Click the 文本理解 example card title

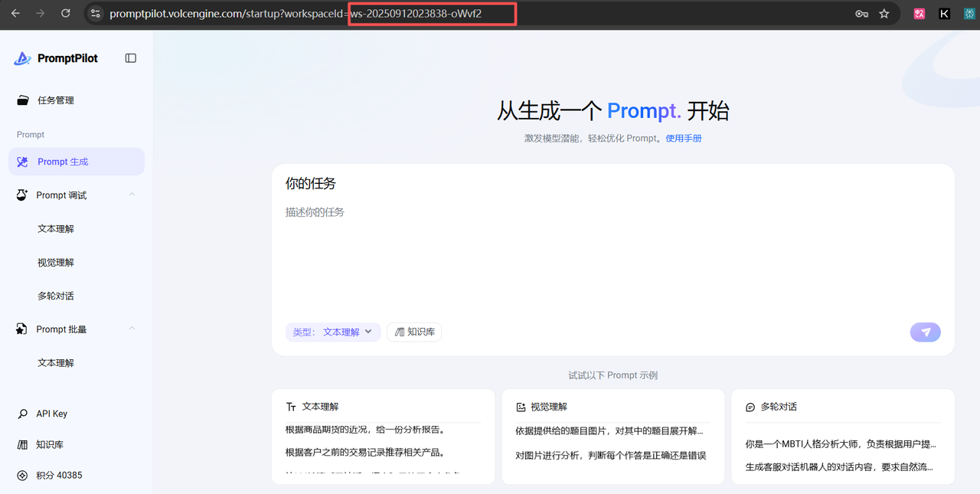point(320,407)
